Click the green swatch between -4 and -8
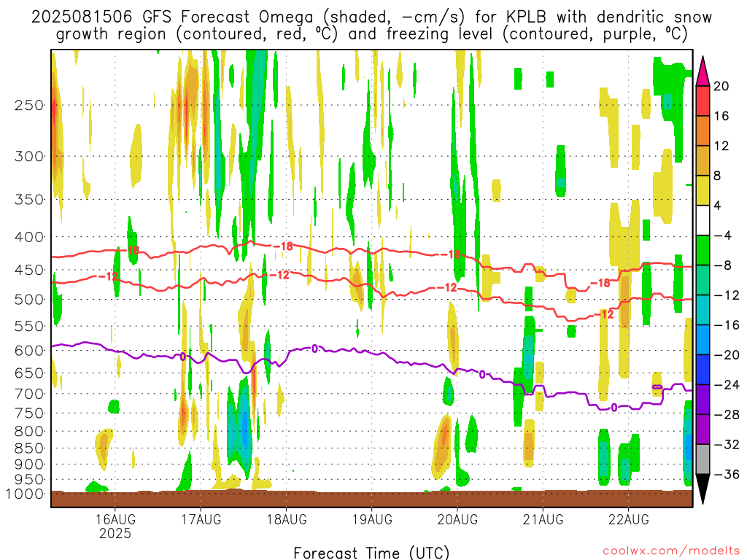The height and width of the screenshot is (560, 747). click(703, 250)
